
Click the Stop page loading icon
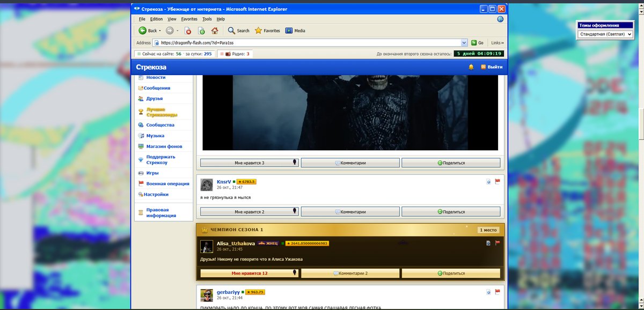(188, 31)
